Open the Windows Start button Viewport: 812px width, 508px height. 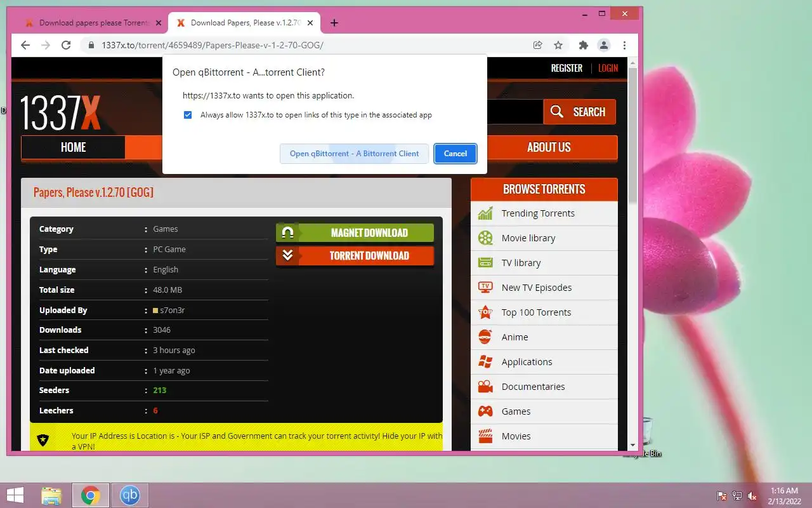coord(15,495)
